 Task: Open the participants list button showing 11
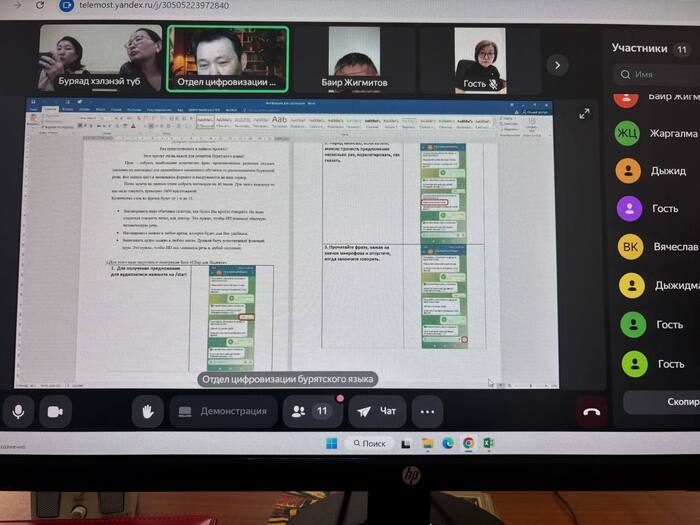[310, 411]
